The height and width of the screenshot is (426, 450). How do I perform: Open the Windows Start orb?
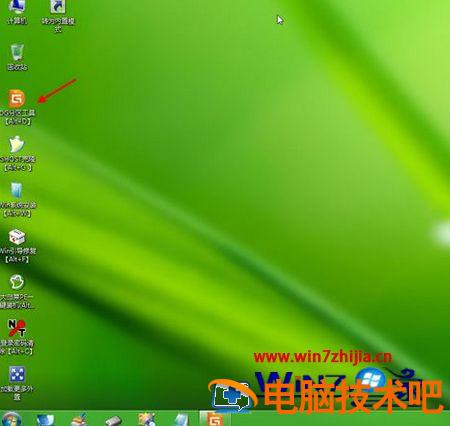11,419
